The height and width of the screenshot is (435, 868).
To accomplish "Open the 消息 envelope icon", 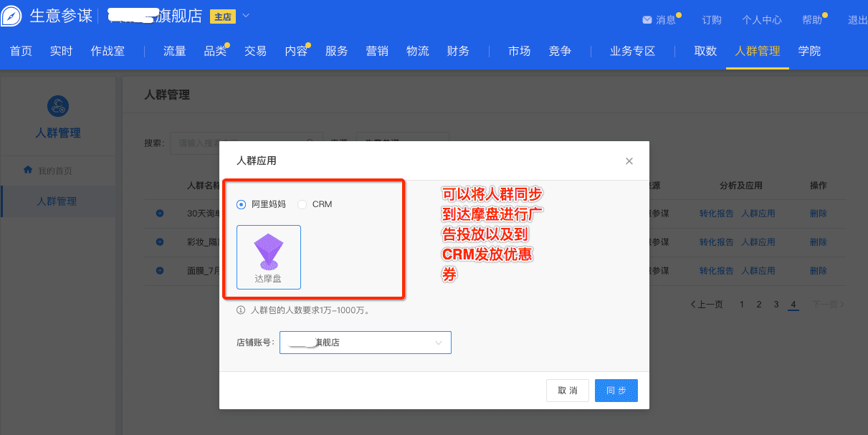I will click(647, 20).
